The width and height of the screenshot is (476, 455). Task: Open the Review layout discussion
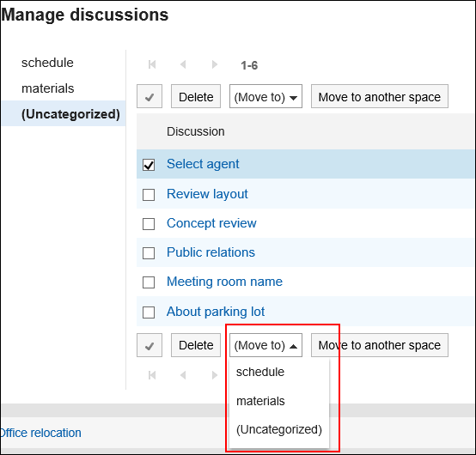[207, 194]
